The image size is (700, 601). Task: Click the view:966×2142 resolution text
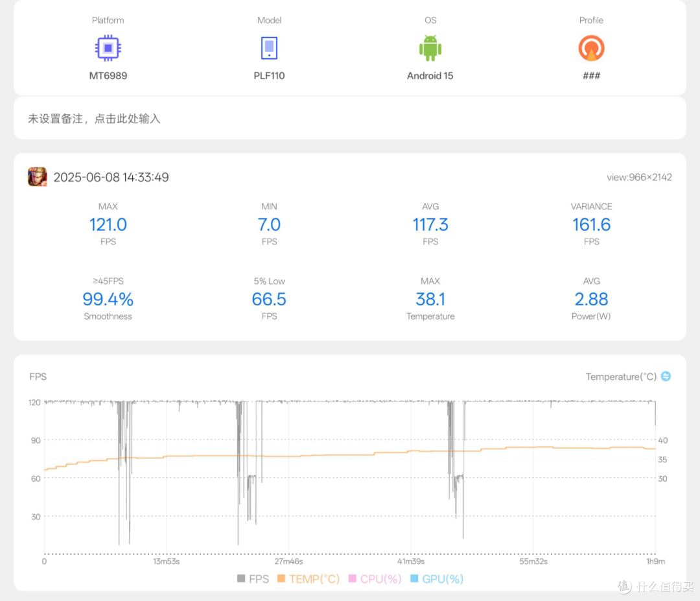point(639,177)
